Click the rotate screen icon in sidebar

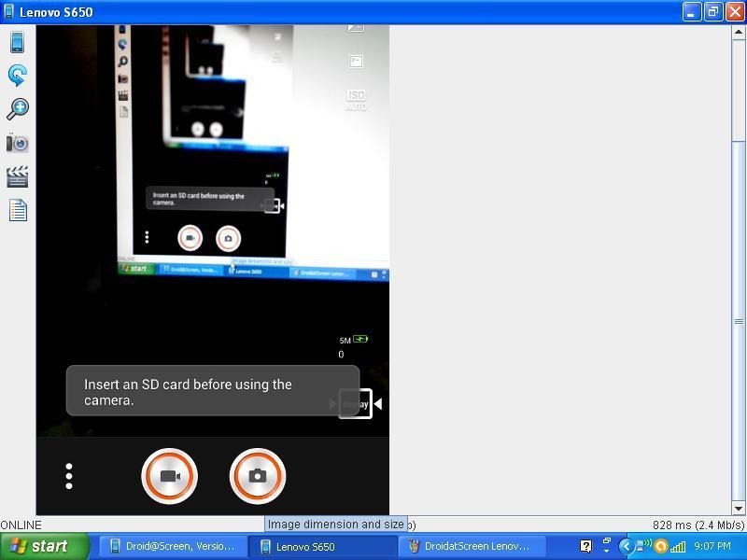click(17, 76)
